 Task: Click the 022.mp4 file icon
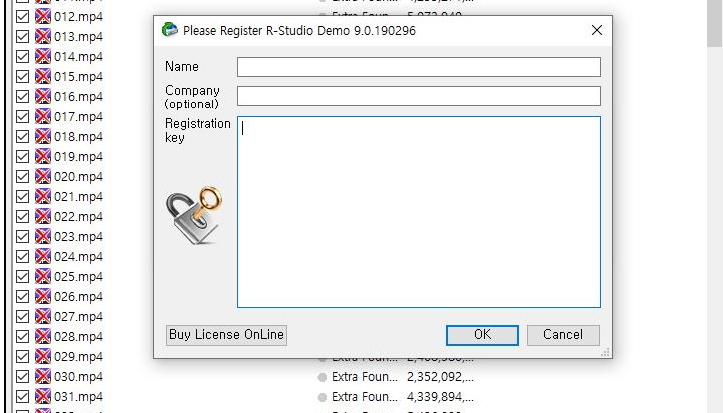[x=43, y=217]
